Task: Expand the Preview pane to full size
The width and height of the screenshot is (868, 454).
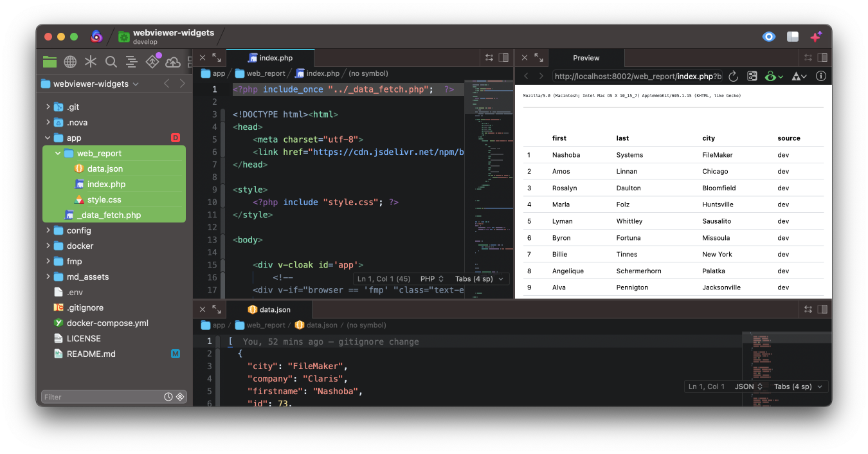Action: (x=538, y=58)
